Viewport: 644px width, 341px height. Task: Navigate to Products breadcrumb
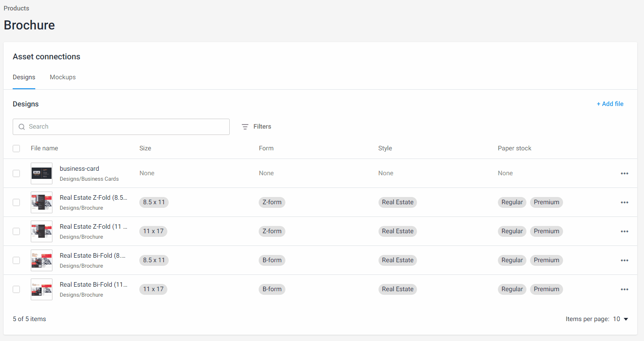tap(16, 8)
